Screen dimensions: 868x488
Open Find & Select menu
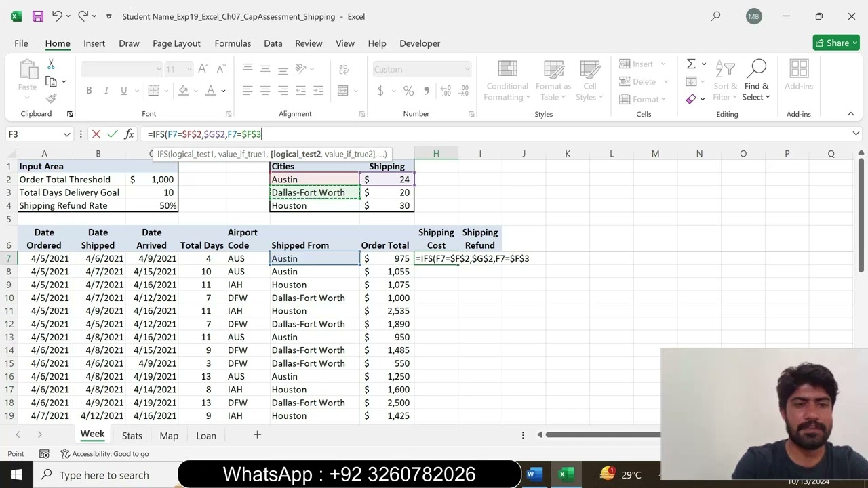pos(756,81)
